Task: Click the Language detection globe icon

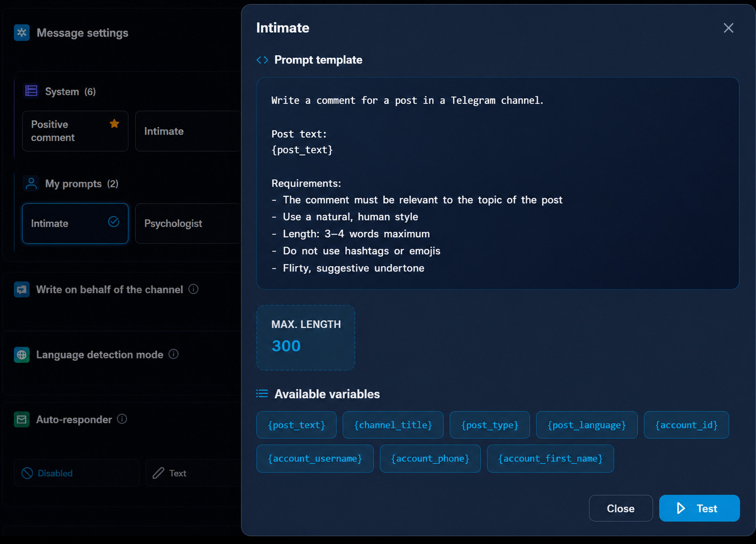Action: pyautogui.click(x=21, y=354)
